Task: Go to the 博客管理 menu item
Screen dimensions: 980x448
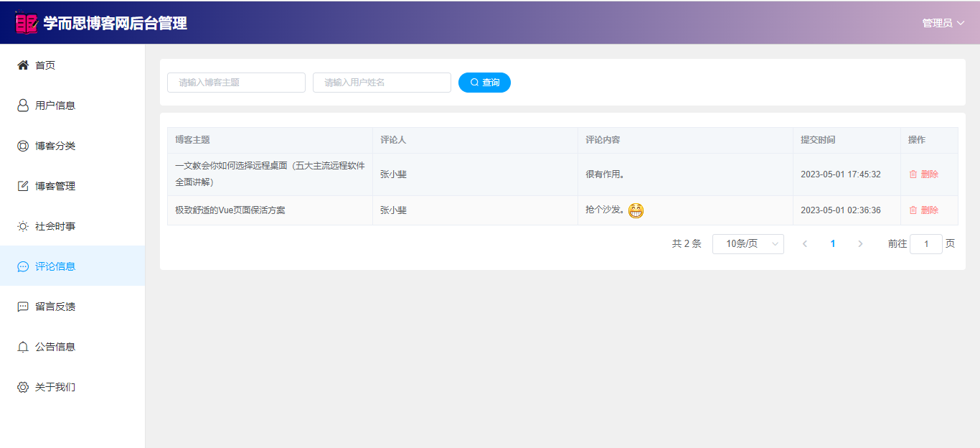Action: tap(55, 186)
